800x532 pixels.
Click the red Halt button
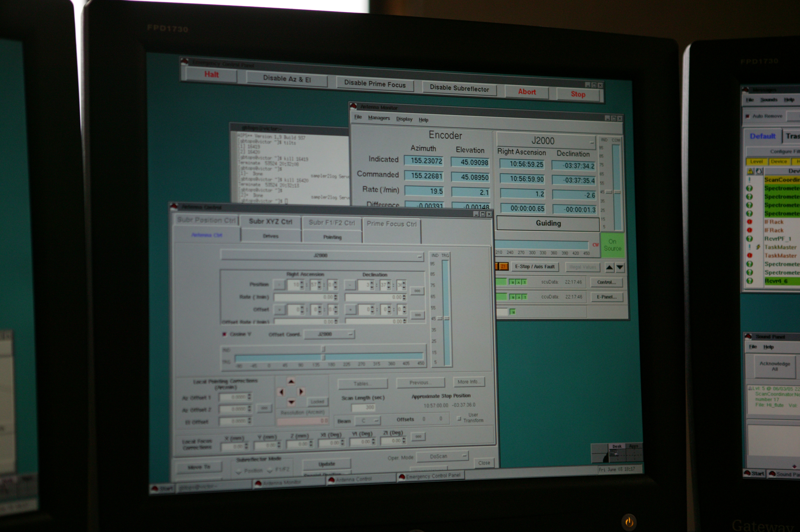211,75
